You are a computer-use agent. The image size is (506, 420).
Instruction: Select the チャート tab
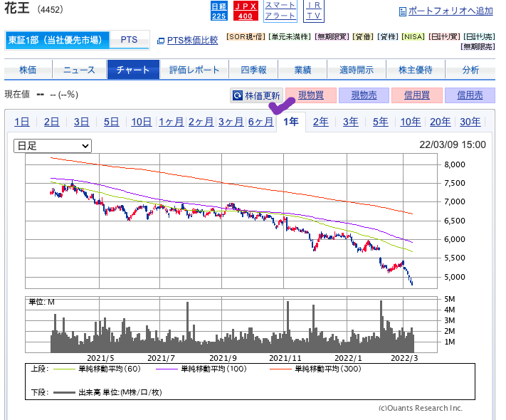click(133, 70)
